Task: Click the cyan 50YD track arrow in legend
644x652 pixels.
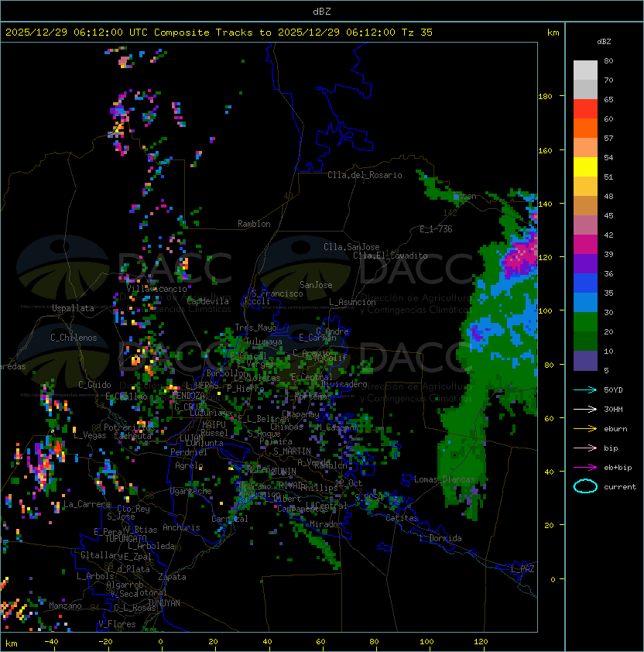Action: pos(585,390)
